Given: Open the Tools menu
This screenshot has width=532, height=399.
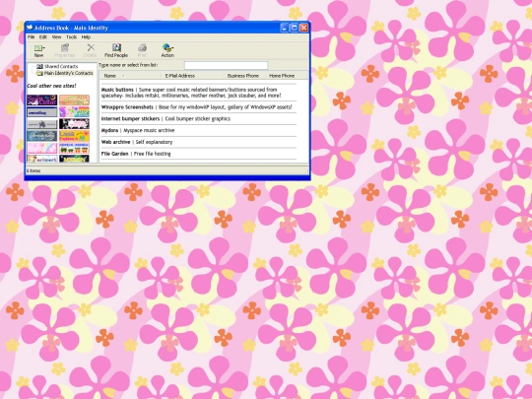Looking at the screenshot, I should 71,37.
